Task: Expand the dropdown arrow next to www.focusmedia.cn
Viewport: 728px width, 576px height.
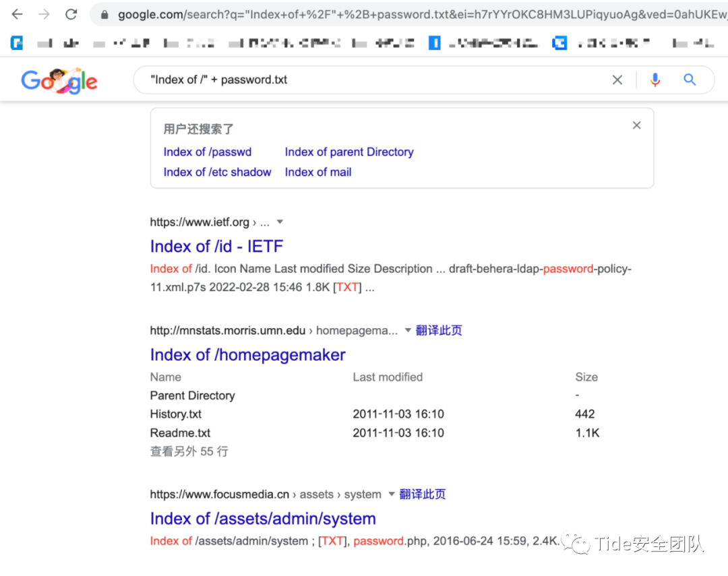Action: (391, 494)
